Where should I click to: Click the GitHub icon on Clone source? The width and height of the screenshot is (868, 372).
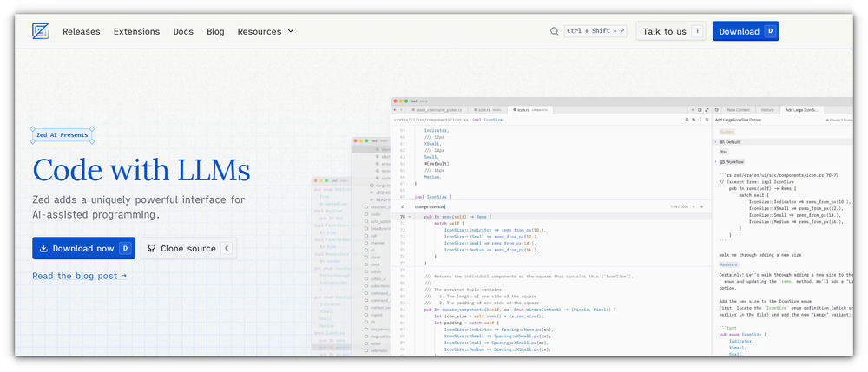pos(152,248)
